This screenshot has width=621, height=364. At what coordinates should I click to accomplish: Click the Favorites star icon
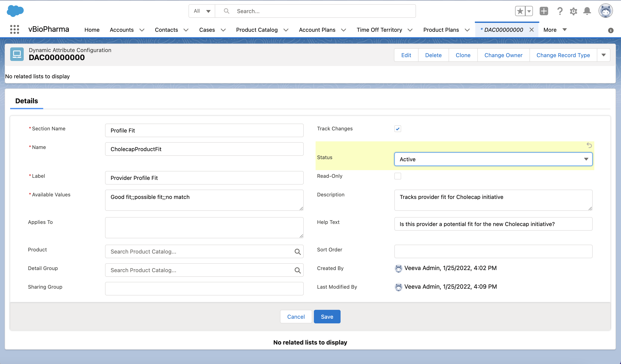coord(520,11)
